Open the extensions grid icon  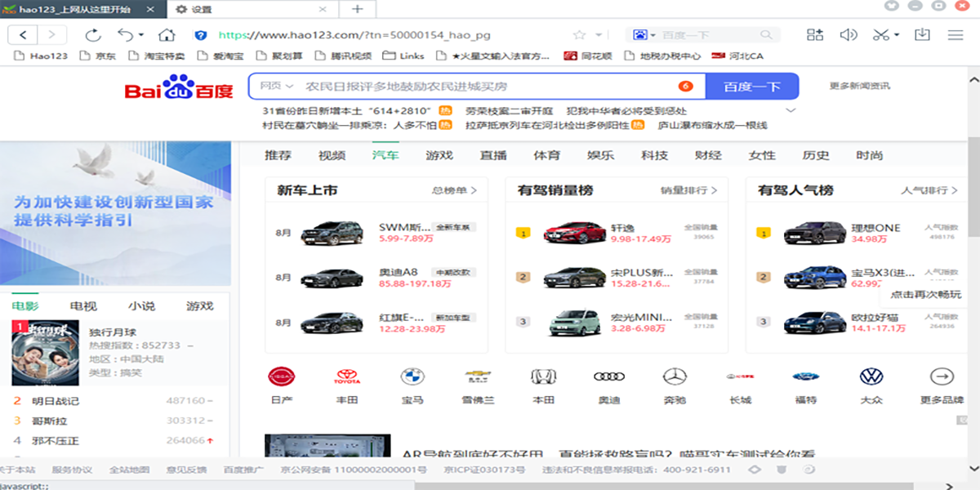pos(814,35)
